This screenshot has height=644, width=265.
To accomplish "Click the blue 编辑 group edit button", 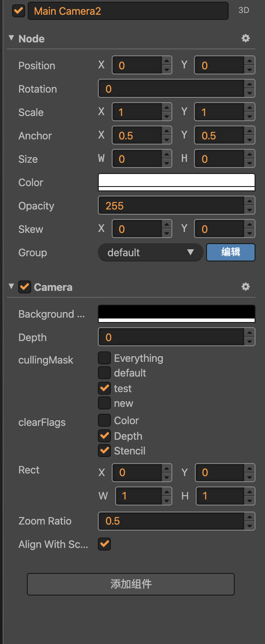I will [230, 252].
